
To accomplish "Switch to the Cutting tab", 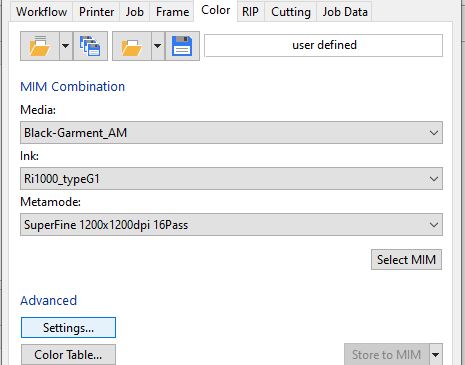I will pos(291,12).
